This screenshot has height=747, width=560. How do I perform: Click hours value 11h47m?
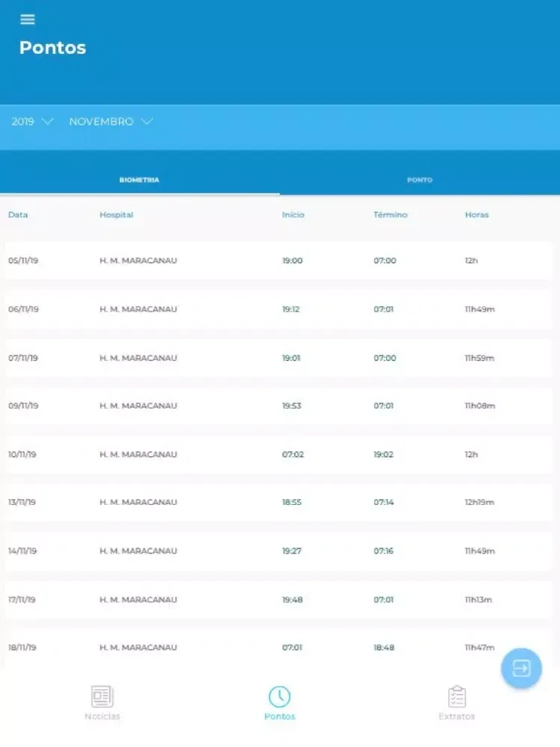pos(479,648)
